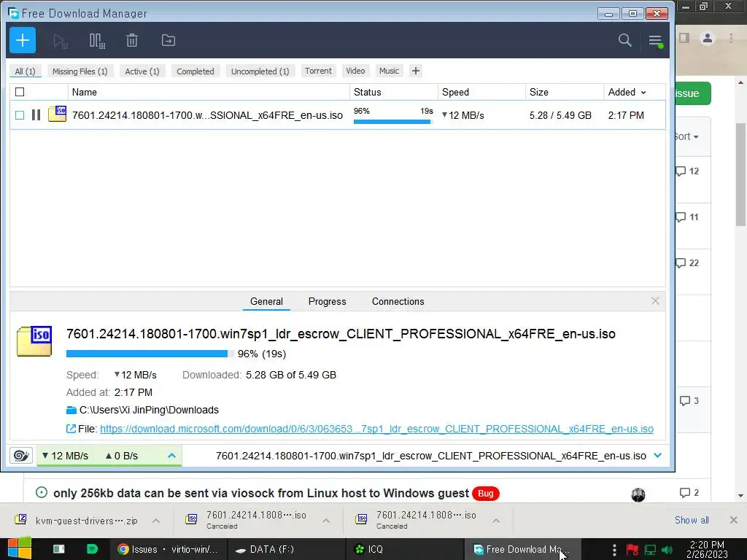Select the Missing Files (1) filter
The width and height of the screenshot is (747, 560).
(80, 71)
